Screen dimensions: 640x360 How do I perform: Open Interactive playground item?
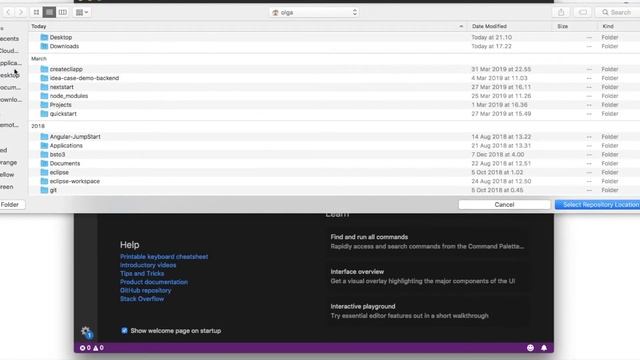[427, 311]
